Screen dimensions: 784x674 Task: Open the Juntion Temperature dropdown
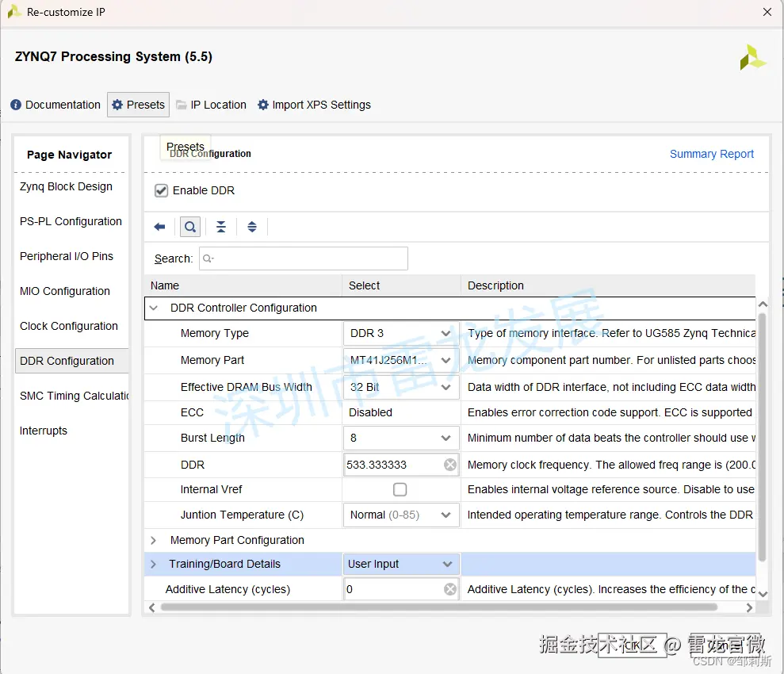click(x=401, y=515)
